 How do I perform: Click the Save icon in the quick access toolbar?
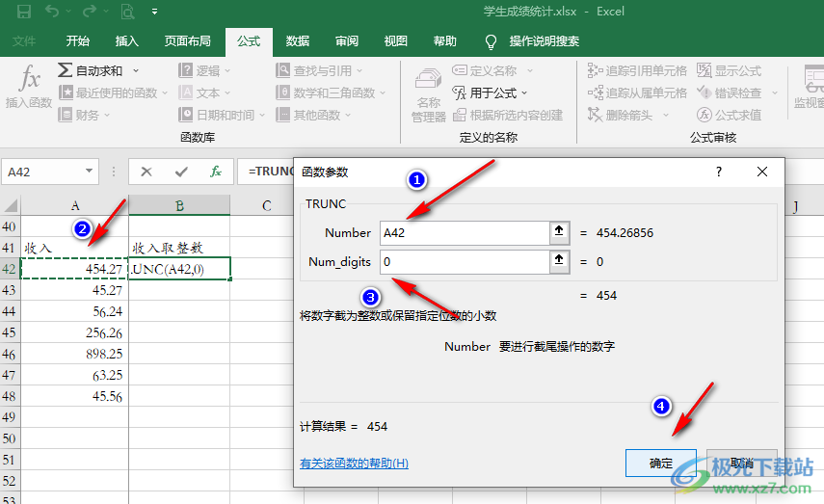24,11
